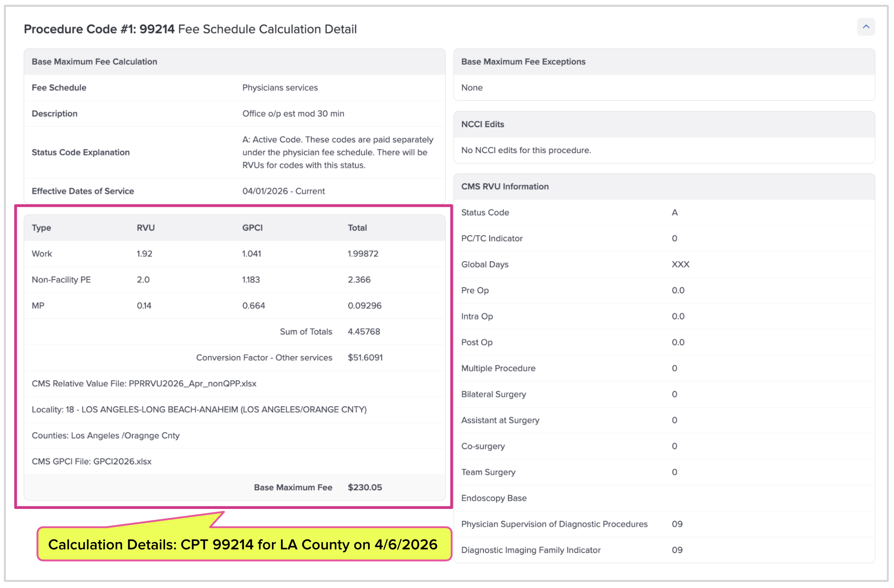
Task: Select the Base Maximum Fee $230.05 value
Action: (x=365, y=488)
